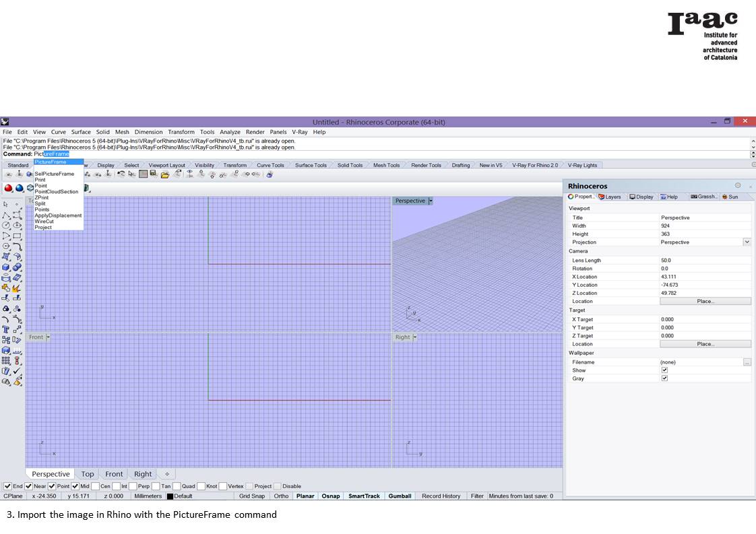Viewport: 756px width, 534px height.
Task: Click the Box solid tool icon
Action: click(x=6, y=267)
